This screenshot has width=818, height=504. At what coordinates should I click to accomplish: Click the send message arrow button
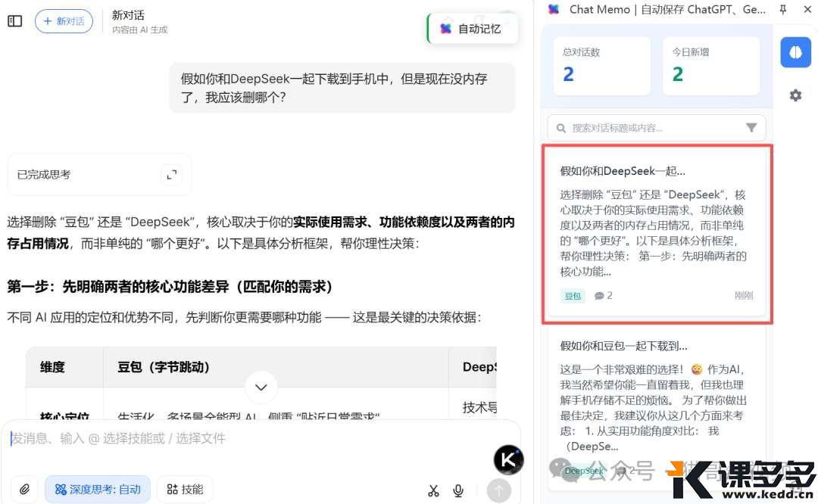(498, 490)
